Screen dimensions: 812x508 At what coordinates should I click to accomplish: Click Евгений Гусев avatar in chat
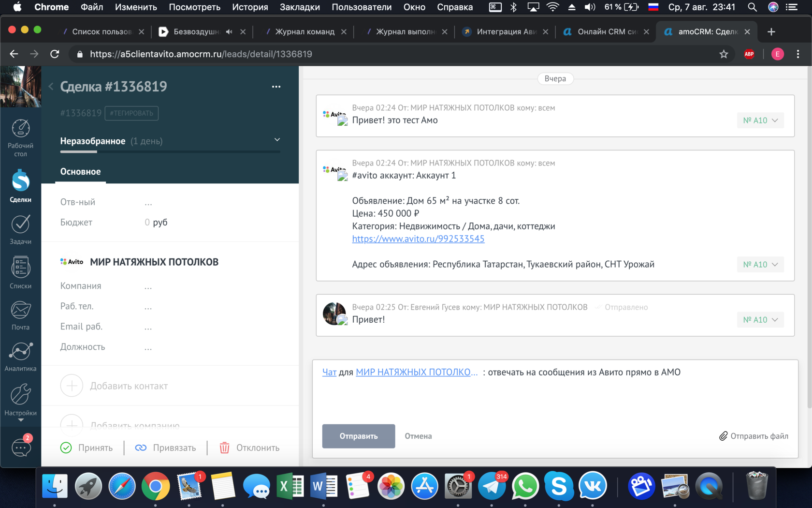tap(334, 314)
